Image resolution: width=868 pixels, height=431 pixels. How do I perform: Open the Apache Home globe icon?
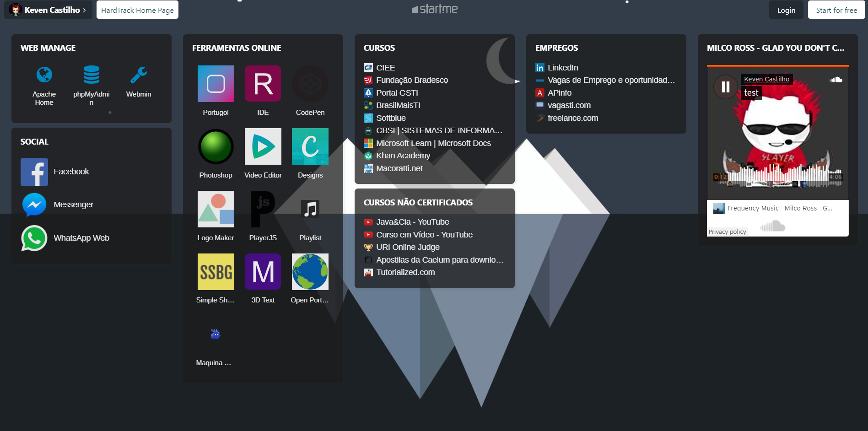[x=44, y=75]
